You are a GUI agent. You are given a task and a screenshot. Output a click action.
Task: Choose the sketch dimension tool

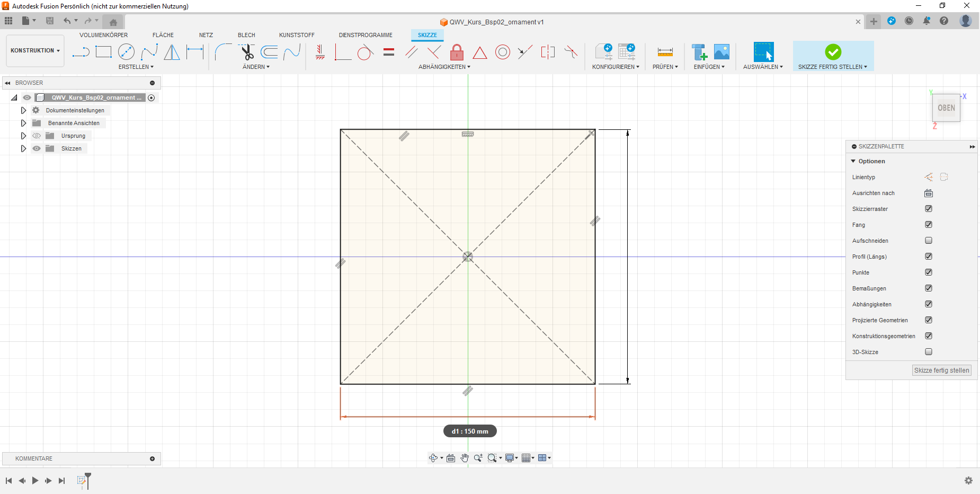(x=195, y=52)
